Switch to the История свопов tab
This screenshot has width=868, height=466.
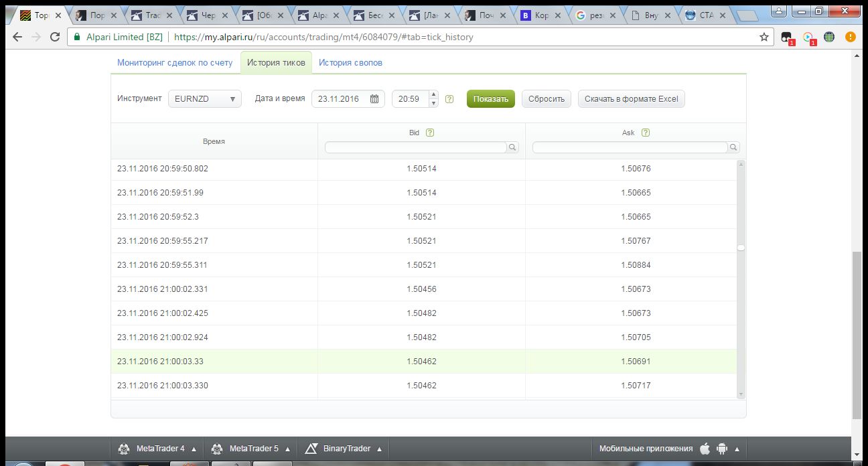(x=350, y=62)
